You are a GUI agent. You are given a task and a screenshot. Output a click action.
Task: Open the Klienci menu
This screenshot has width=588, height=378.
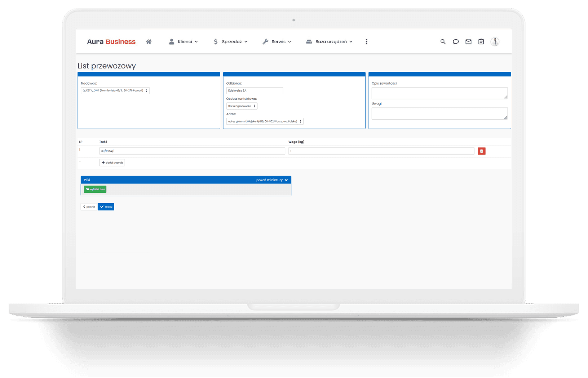(x=184, y=42)
